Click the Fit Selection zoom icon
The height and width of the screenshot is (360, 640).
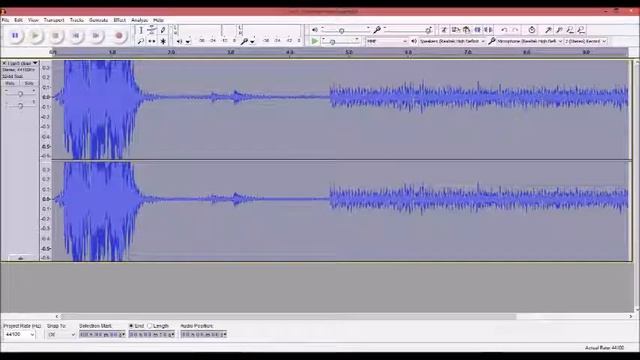570,30
